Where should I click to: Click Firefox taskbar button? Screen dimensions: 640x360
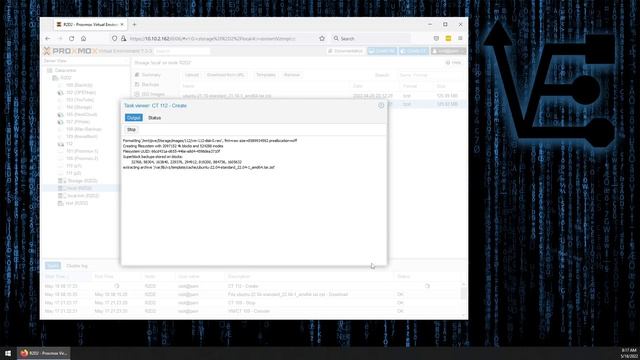click(44, 353)
